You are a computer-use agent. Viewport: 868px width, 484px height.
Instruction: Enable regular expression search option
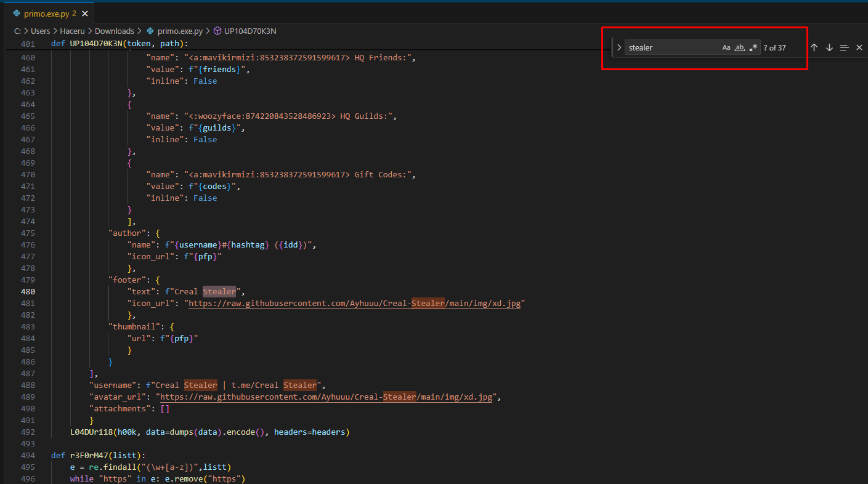tap(753, 47)
